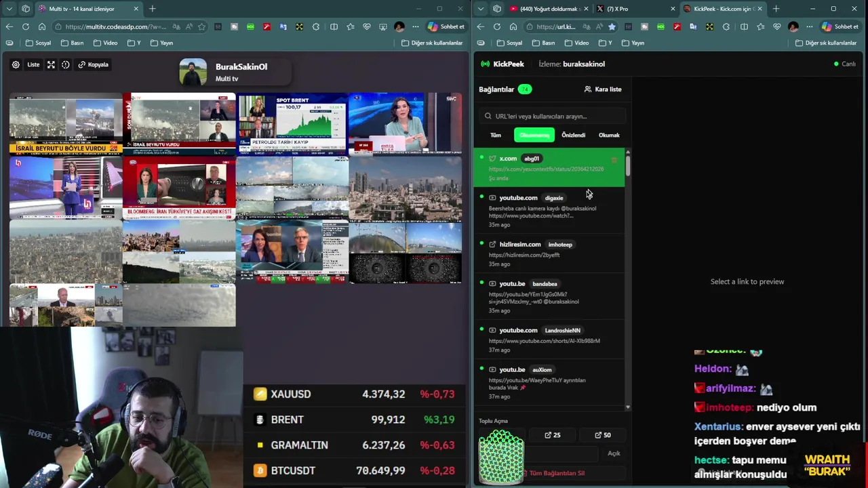Open Video bookmarks folder in right browser
Viewport: 868px width, 488px height.
coord(576,43)
